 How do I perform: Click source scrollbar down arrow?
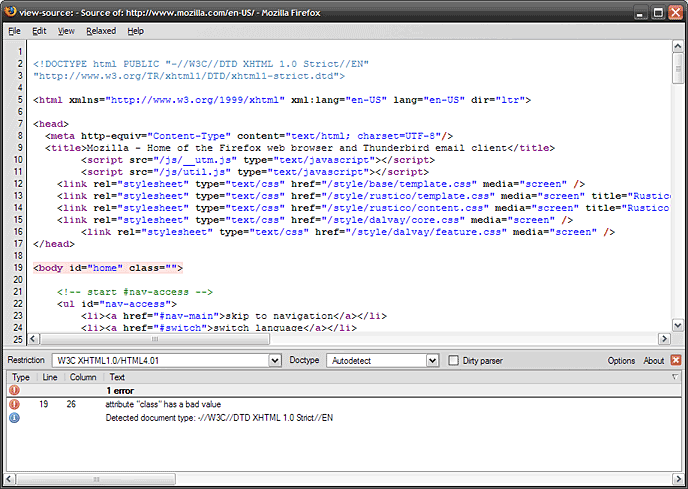pyautogui.click(x=677, y=325)
